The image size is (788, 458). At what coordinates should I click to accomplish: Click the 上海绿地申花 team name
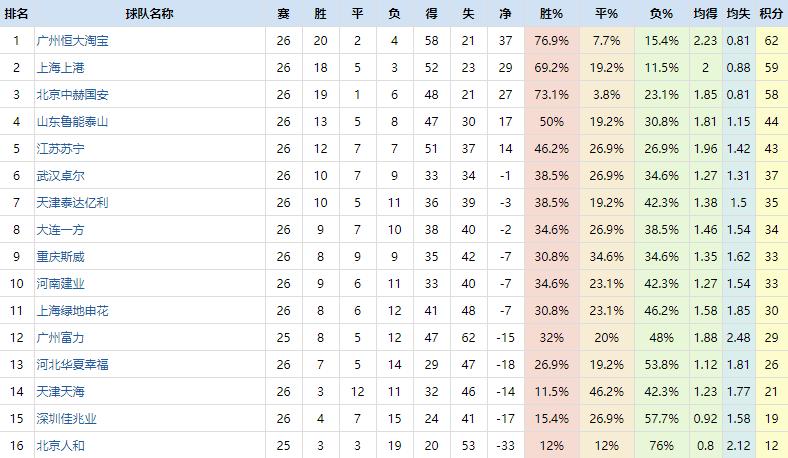(72, 311)
